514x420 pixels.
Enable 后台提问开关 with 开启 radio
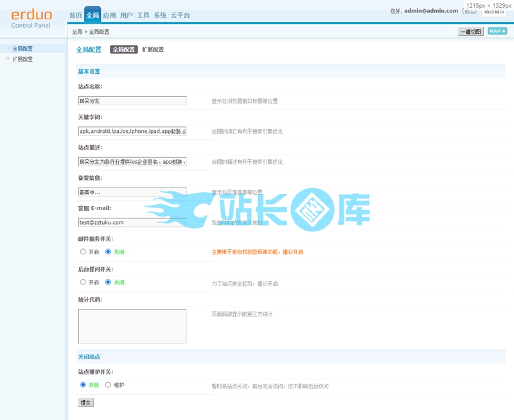coord(83,282)
